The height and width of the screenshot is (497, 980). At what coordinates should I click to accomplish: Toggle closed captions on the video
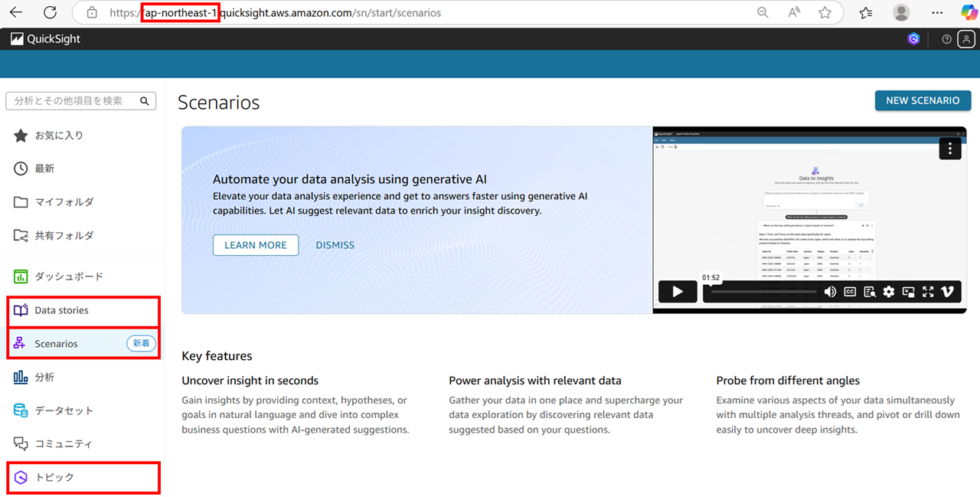point(850,292)
